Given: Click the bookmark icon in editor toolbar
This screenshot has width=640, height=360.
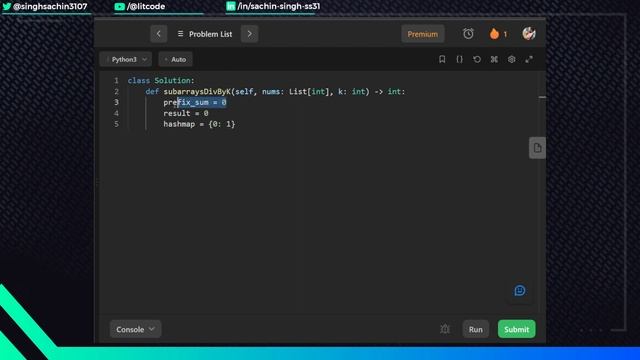Looking at the screenshot, I should coord(442,60).
